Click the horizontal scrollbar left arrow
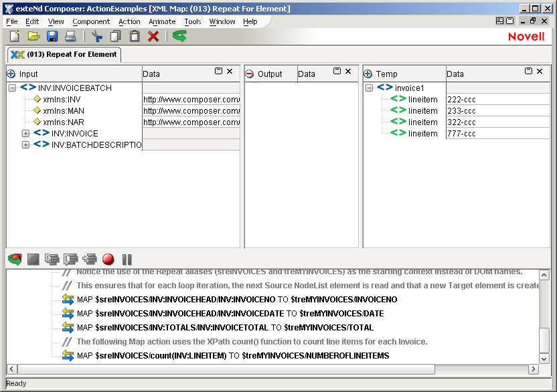This screenshot has width=557, height=392. tap(12, 369)
